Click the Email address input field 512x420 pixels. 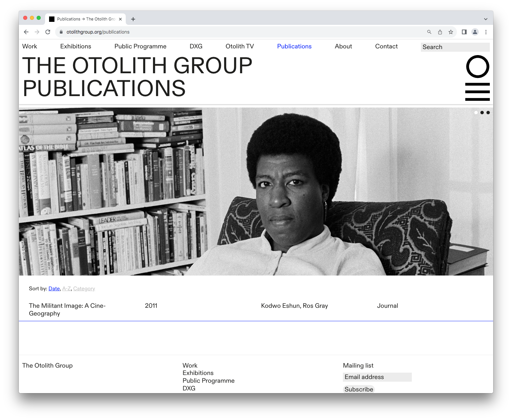tap(377, 377)
